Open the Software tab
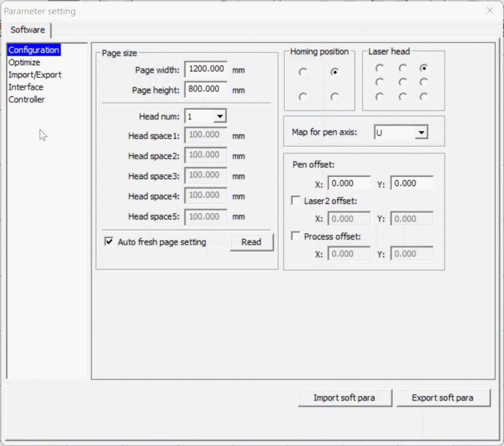Viewport: 504px width, 446px height. pyautogui.click(x=28, y=30)
